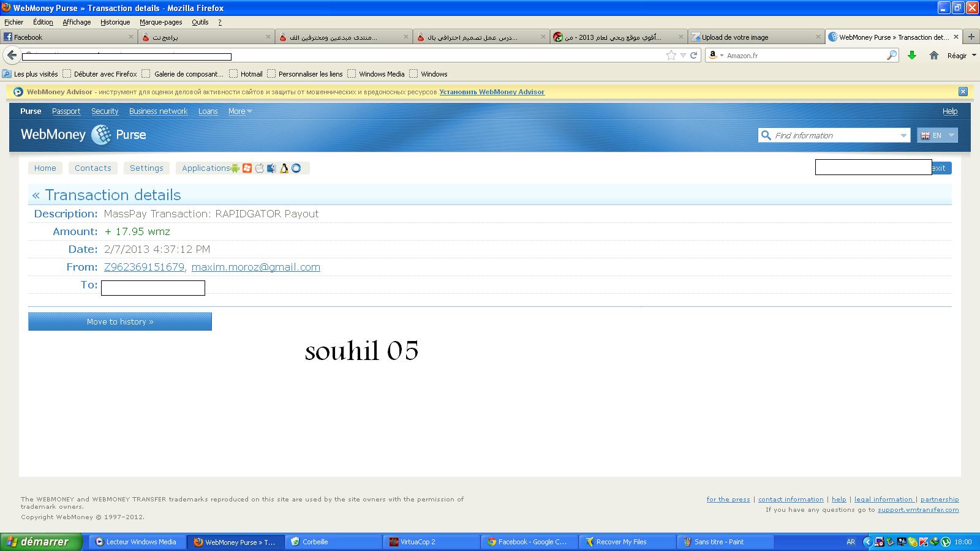
Task: Open the URL history dropdown arrow
Action: 683,55
